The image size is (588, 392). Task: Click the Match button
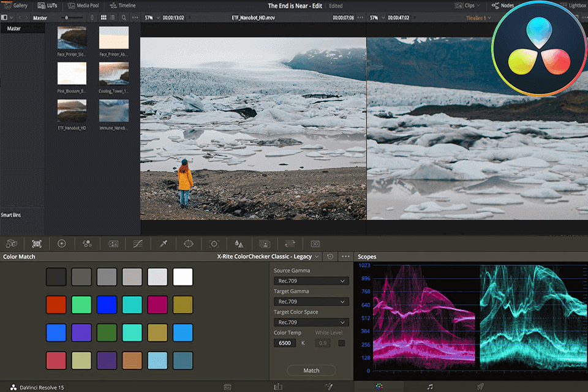click(311, 370)
